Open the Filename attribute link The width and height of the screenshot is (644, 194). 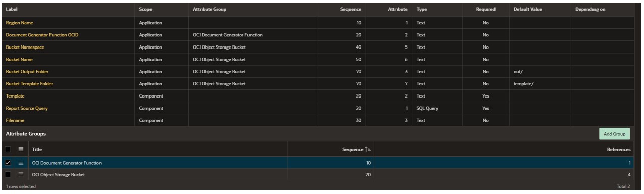coord(15,120)
